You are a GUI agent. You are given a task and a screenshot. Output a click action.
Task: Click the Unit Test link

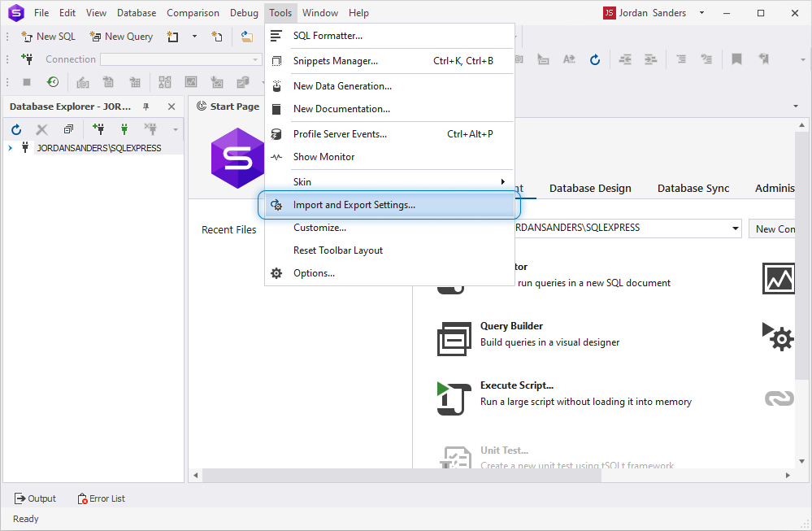pyautogui.click(x=504, y=450)
